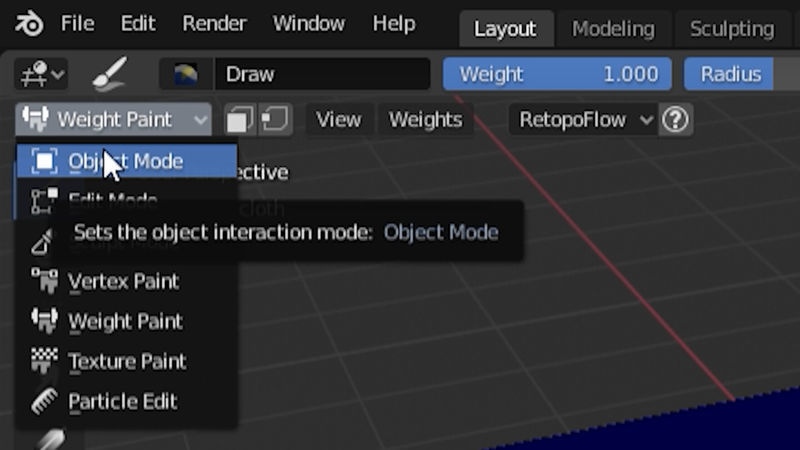Adjust the Radius slider
The image size is (800, 450).
(742, 74)
